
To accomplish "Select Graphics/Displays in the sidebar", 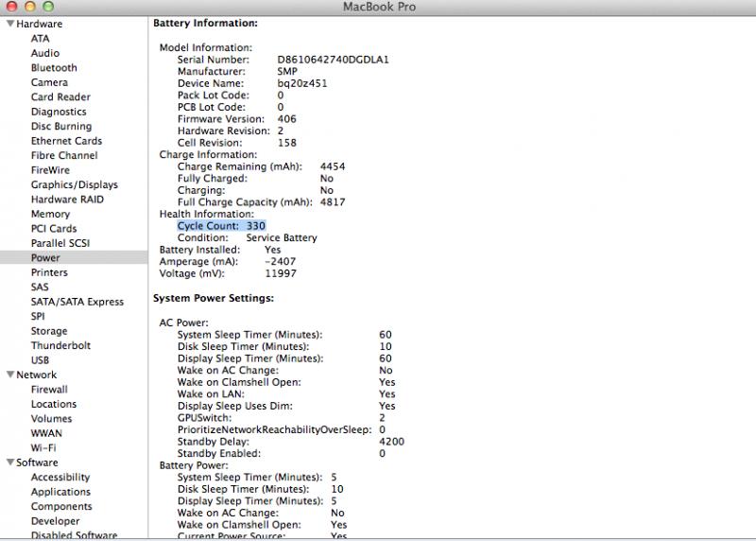I will (x=75, y=184).
